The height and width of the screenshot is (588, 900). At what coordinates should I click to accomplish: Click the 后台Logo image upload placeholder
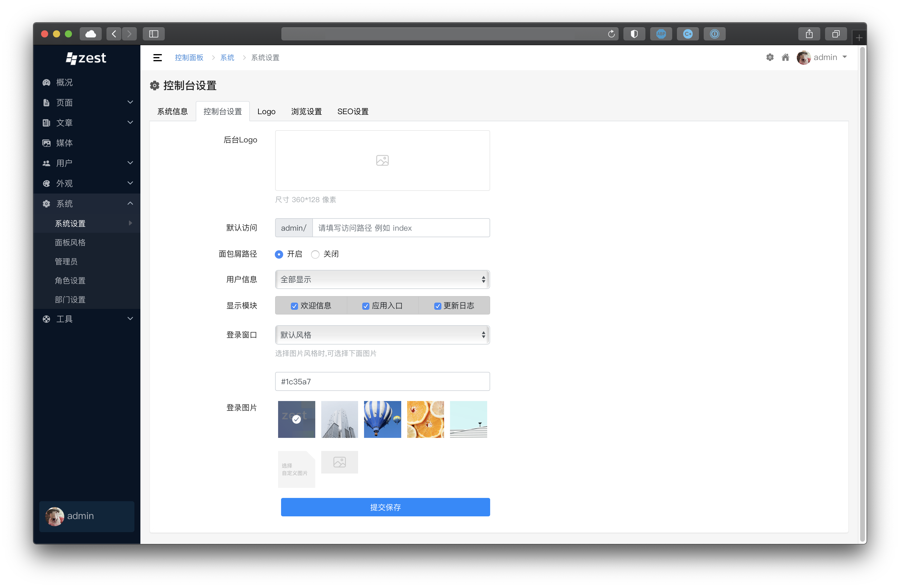pyautogui.click(x=382, y=161)
